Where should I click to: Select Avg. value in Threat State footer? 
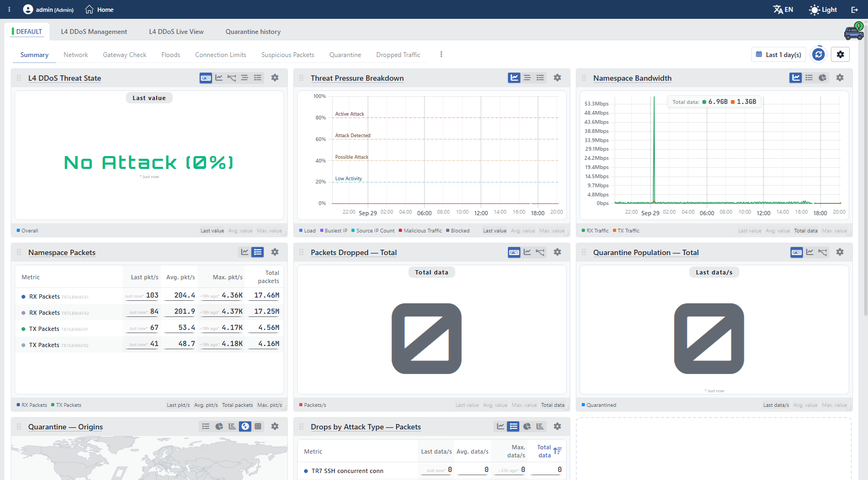pyautogui.click(x=241, y=231)
